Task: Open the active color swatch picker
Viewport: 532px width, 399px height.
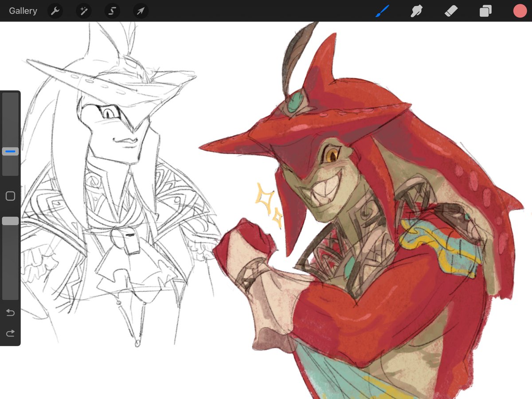Action: coord(520,11)
